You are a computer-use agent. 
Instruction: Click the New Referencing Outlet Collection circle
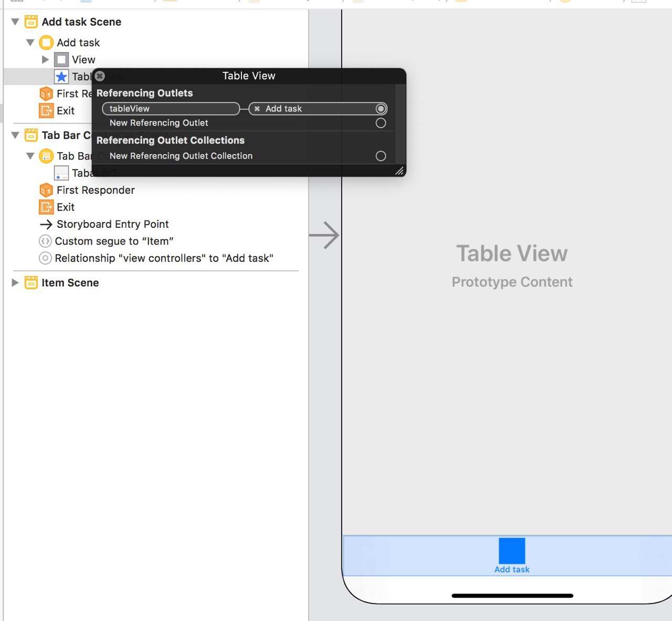coord(381,156)
